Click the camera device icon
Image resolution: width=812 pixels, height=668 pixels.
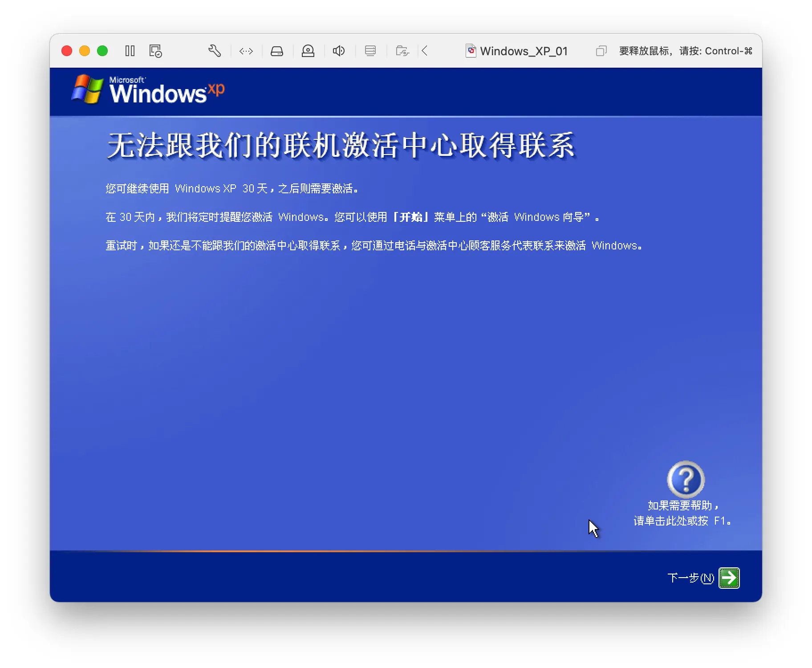click(x=308, y=51)
